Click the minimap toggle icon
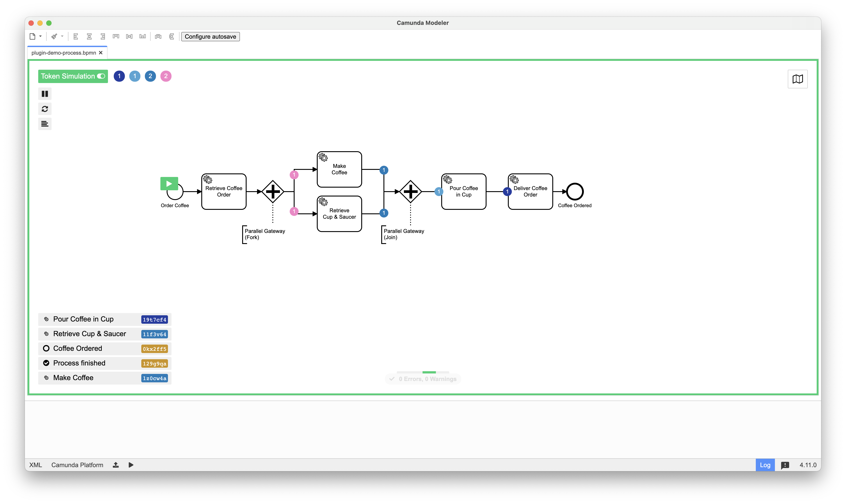The height and width of the screenshot is (504, 846). [798, 79]
